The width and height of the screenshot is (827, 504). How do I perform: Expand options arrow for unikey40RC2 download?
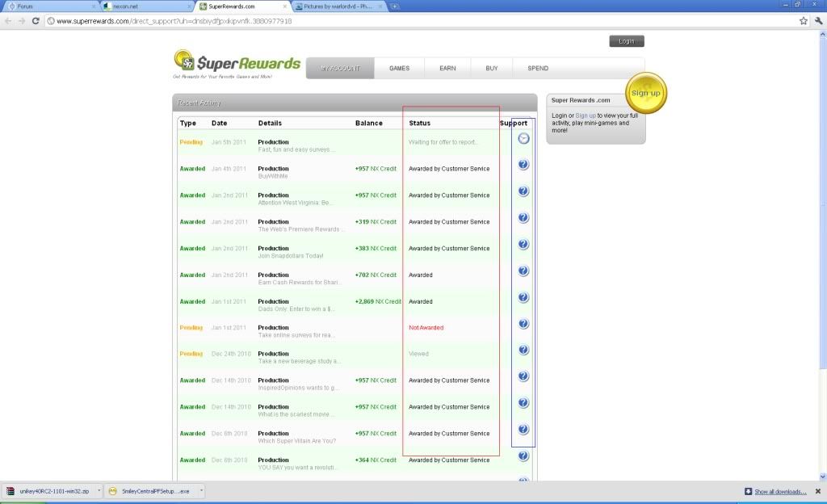99,491
